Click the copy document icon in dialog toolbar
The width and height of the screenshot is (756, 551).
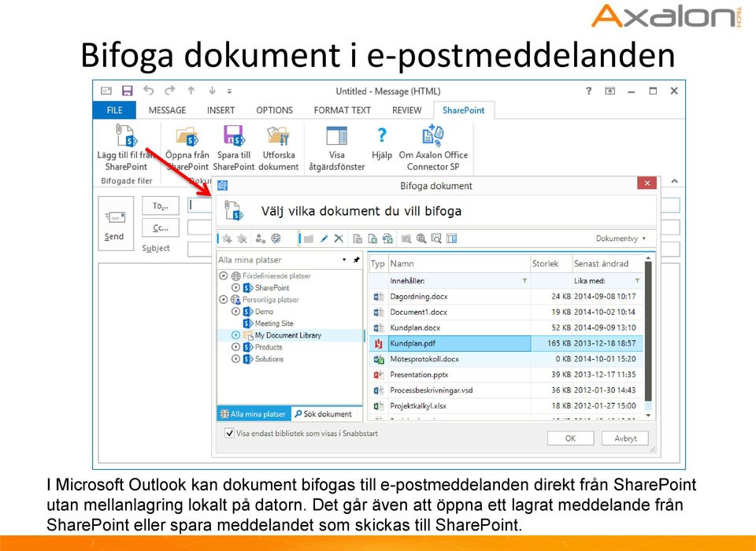click(358, 239)
